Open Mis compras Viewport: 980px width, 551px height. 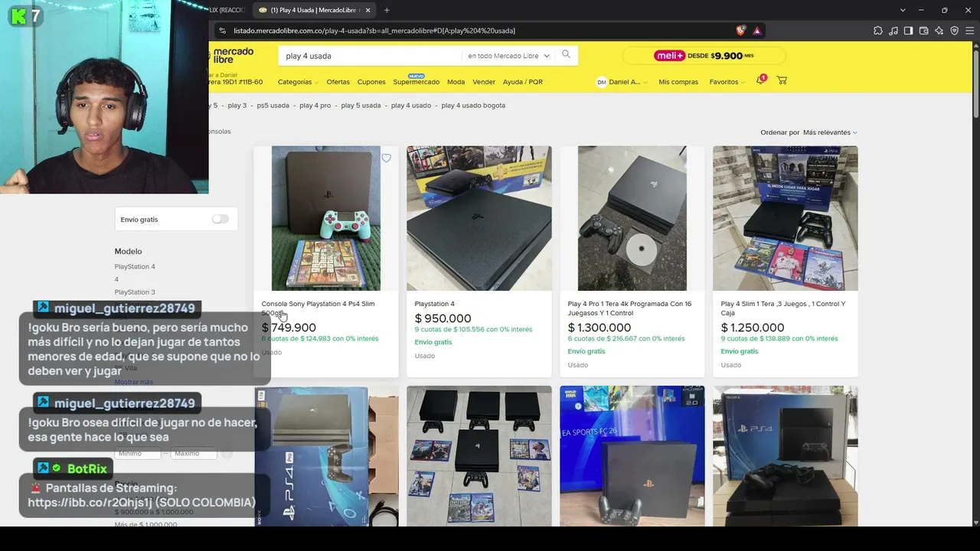click(678, 82)
